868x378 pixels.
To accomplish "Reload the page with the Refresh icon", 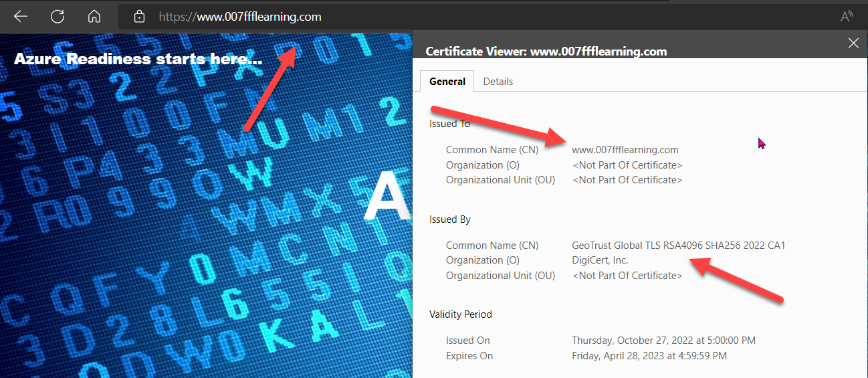I will tap(58, 17).
